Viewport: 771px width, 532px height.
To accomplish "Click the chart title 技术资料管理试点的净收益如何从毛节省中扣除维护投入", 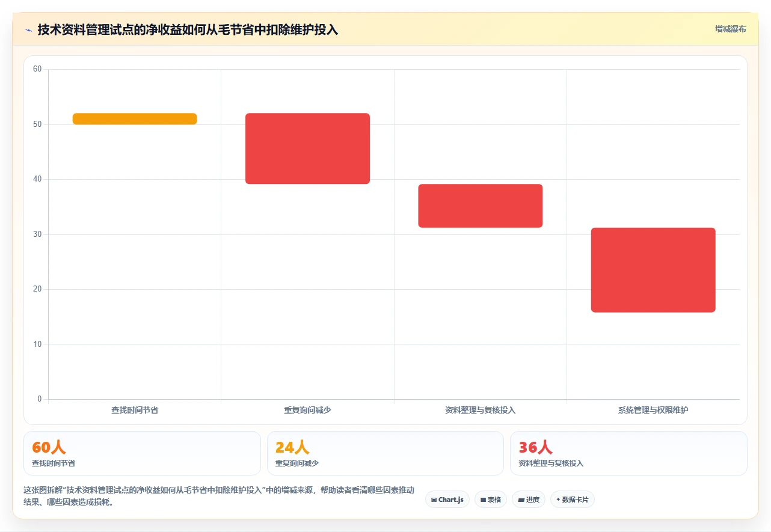I will pos(188,29).
